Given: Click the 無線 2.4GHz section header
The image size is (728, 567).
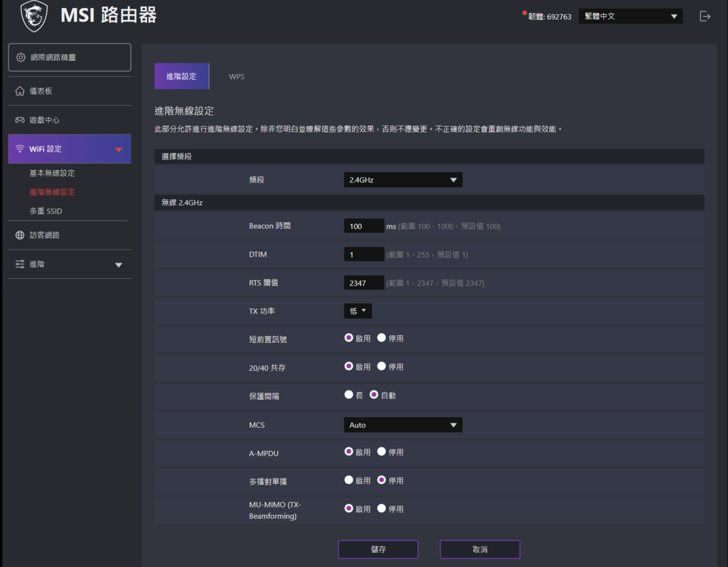Looking at the screenshot, I should point(429,203).
